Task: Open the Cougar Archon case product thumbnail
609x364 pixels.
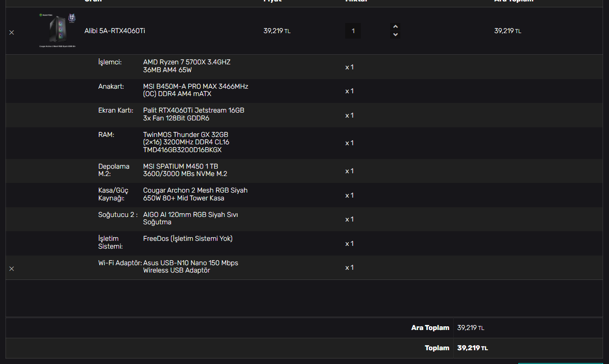Action: pyautogui.click(x=57, y=30)
